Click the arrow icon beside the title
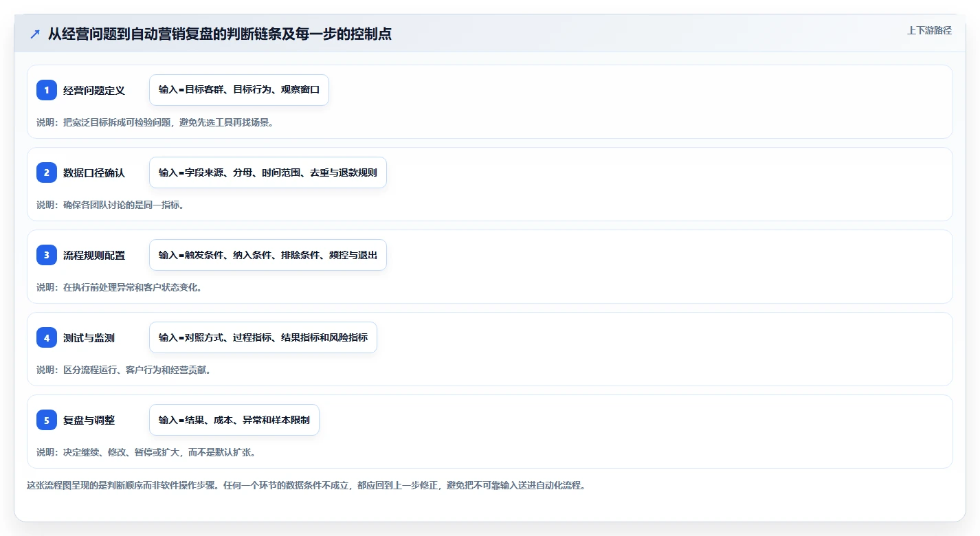Image resolution: width=980 pixels, height=536 pixels. click(x=35, y=34)
